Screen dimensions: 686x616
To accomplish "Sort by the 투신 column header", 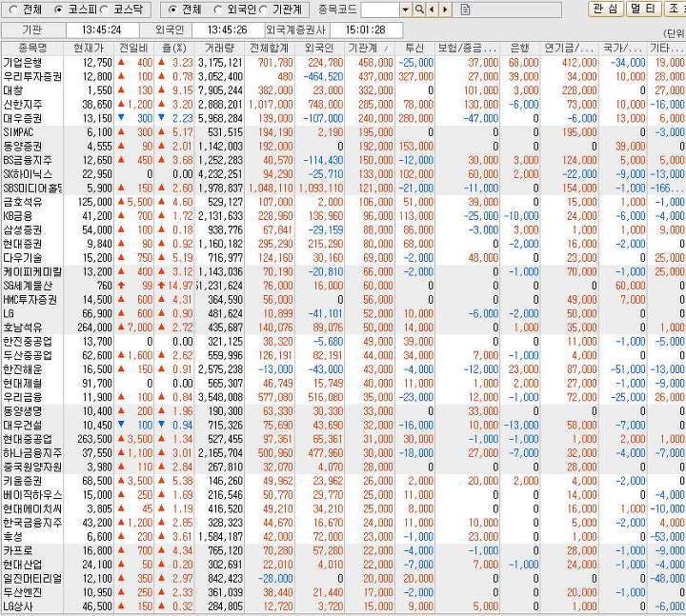I will click(x=414, y=49).
